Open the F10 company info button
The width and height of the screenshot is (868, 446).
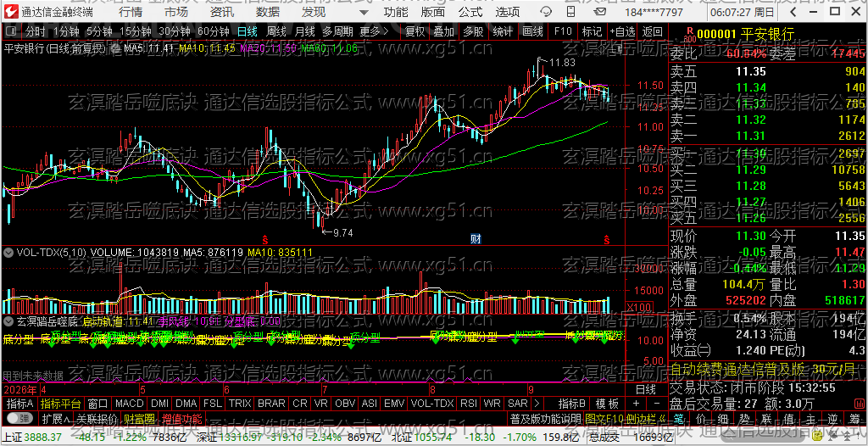click(563, 31)
